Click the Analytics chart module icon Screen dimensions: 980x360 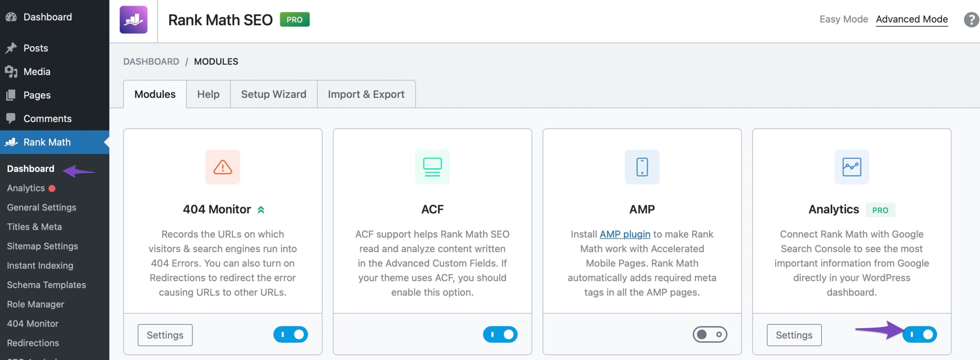pyautogui.click(x=852, y=167)
